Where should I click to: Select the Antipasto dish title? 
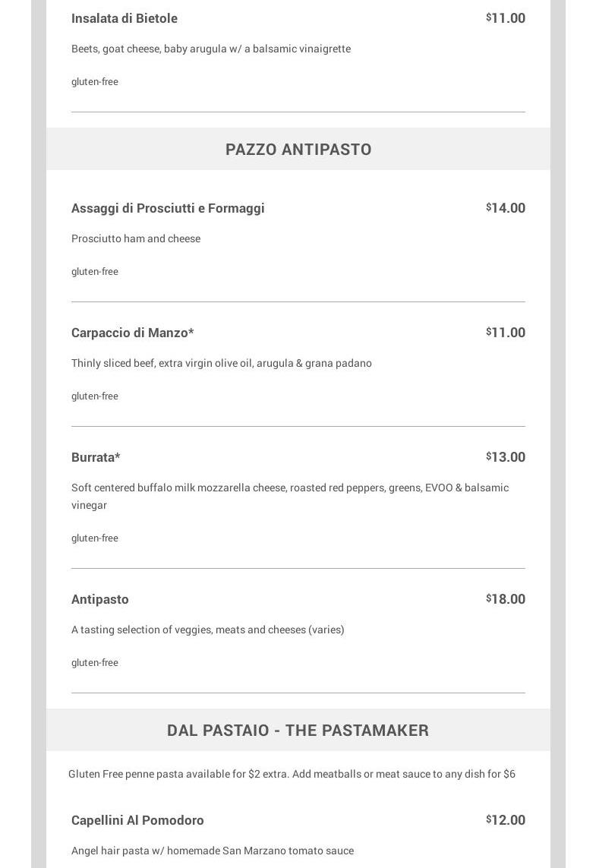(x=100, y=599)
